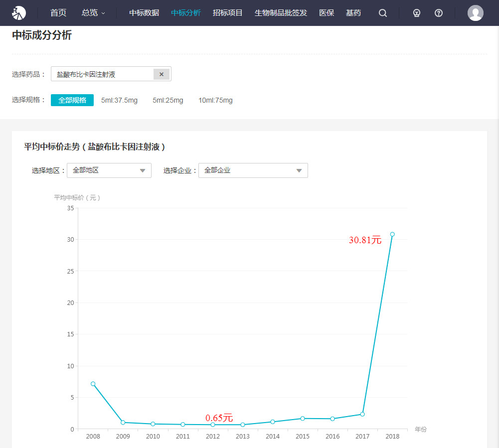Viewport: 499px width, 448px height.
Task: Select the 全部规格 specification option
Action: click(72, 100)
